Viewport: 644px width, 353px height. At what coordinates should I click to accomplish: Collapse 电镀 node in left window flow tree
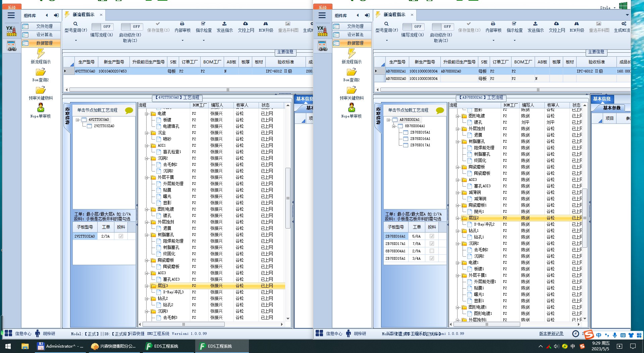(147, 114)
